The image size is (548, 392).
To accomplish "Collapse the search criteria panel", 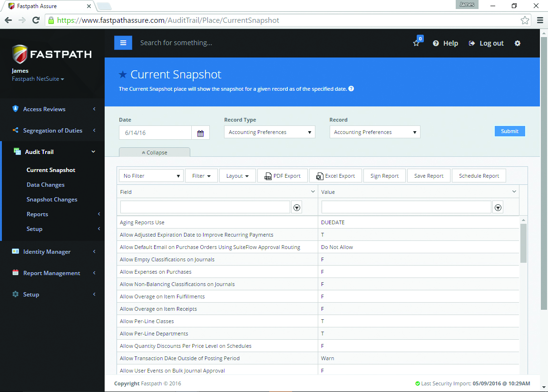I will tap(154, 153).
